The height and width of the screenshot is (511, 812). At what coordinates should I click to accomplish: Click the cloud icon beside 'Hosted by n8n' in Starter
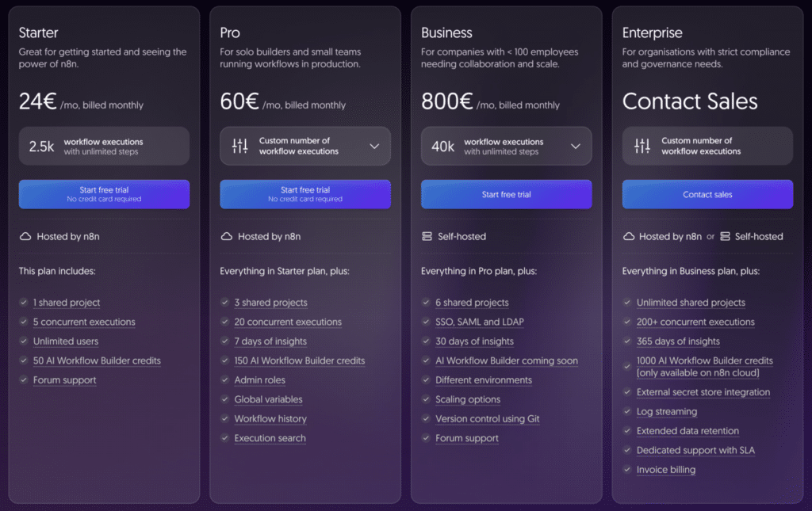point(25,236)
